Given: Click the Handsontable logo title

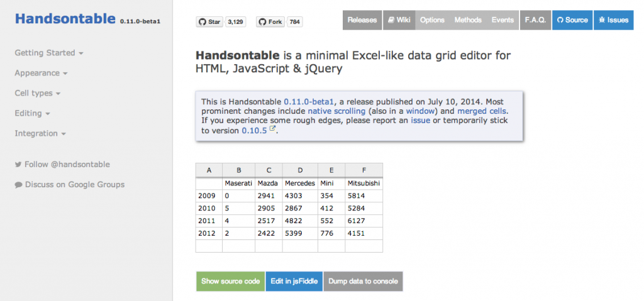Looking at the screenshot, I should click(65, 19).
